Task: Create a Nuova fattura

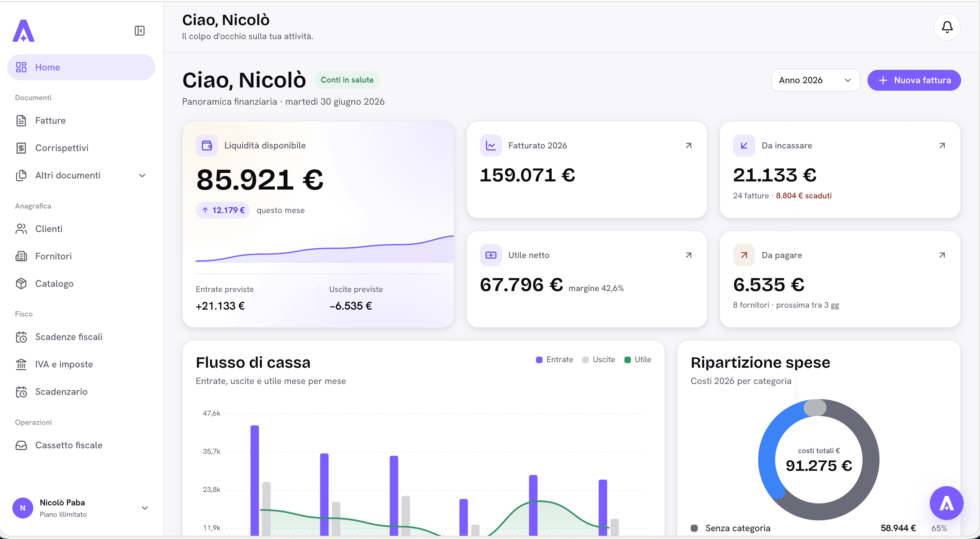Action: (914, 80)
